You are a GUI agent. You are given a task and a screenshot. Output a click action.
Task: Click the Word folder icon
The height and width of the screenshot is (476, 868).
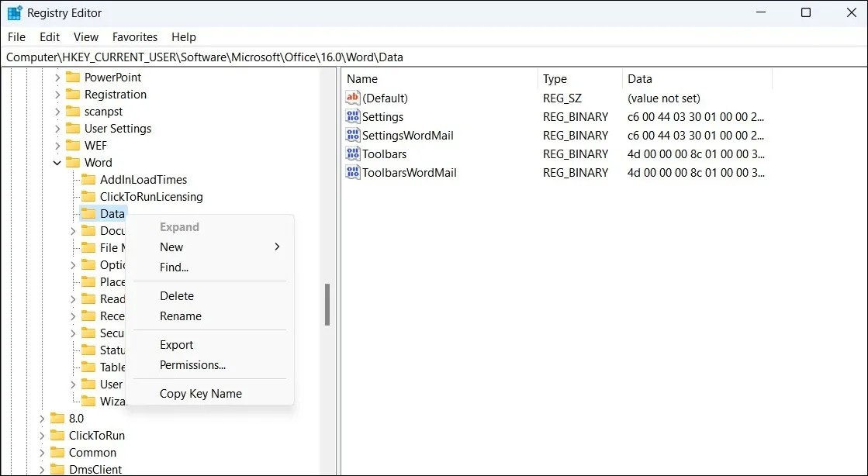[x=72, y=162]
